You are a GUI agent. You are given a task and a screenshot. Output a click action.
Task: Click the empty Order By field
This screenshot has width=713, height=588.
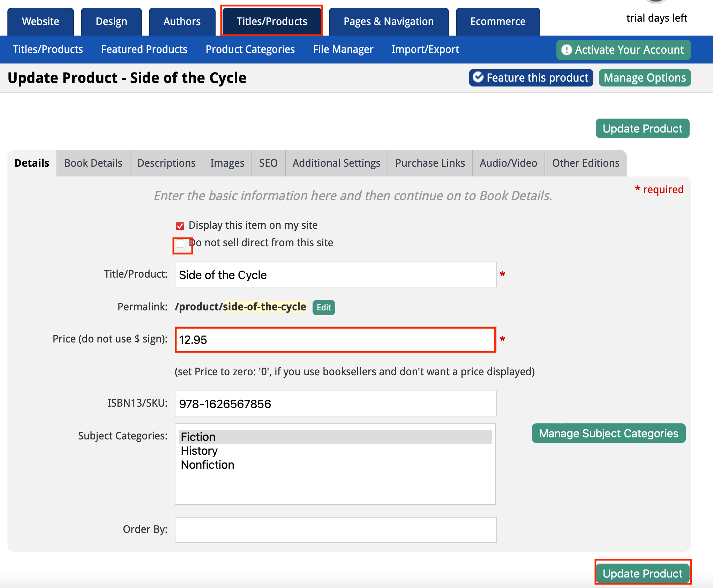[x=335, y=529]
